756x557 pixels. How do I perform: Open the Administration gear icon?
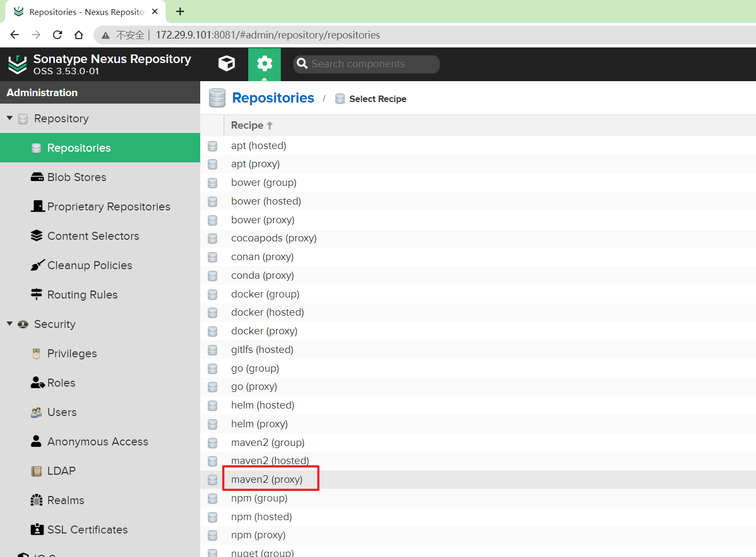click(264, 64)
